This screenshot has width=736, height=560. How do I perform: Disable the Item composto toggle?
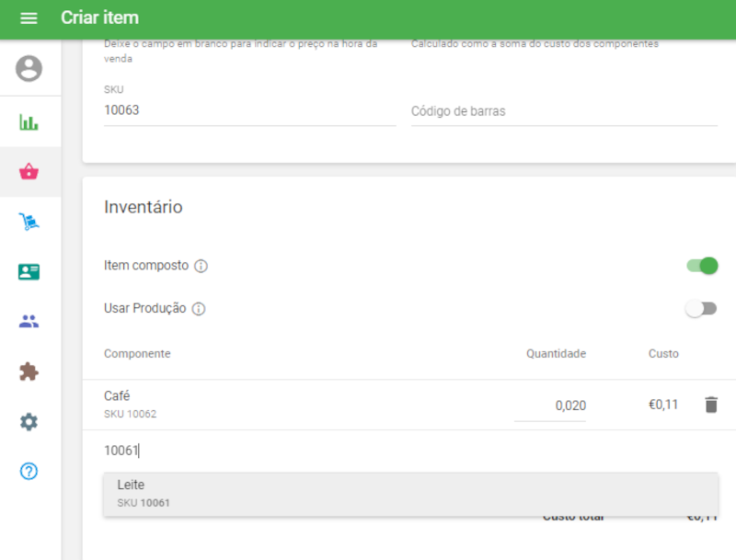[x=702, y=266]
